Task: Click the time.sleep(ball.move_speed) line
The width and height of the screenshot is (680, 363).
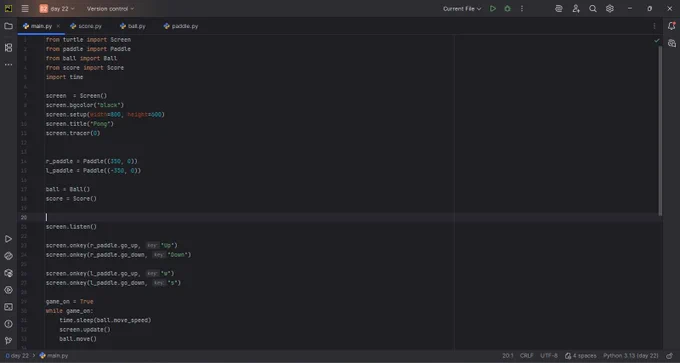Action: (105, 320)
